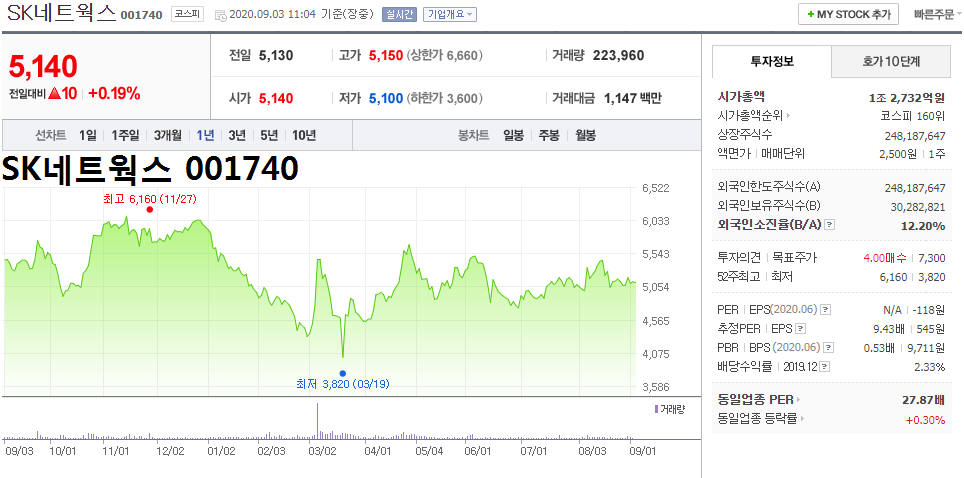Viewport: 964px width, 478px height.
Task: Click the 4.00매수 investment opinion
Action: 883,258
